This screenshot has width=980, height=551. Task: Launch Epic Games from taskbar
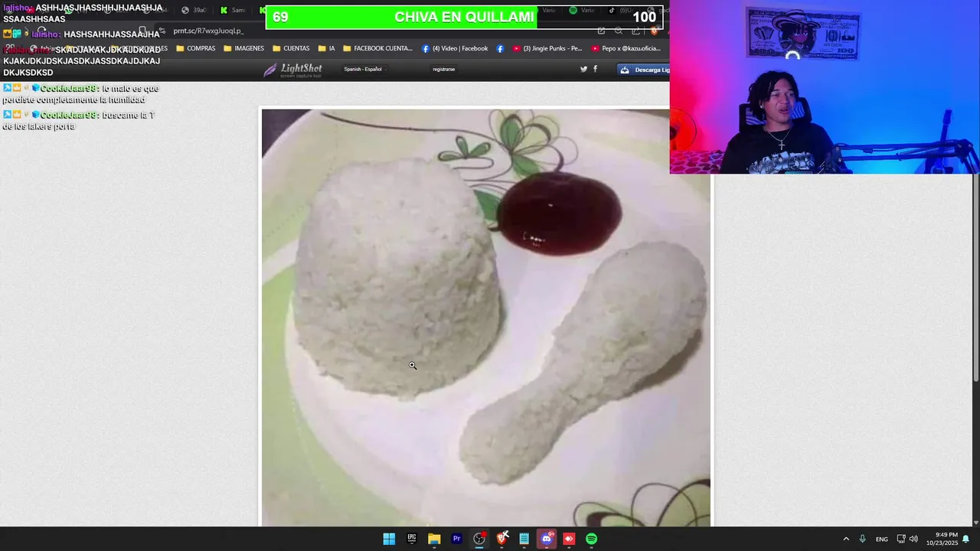tap(412, 539)
